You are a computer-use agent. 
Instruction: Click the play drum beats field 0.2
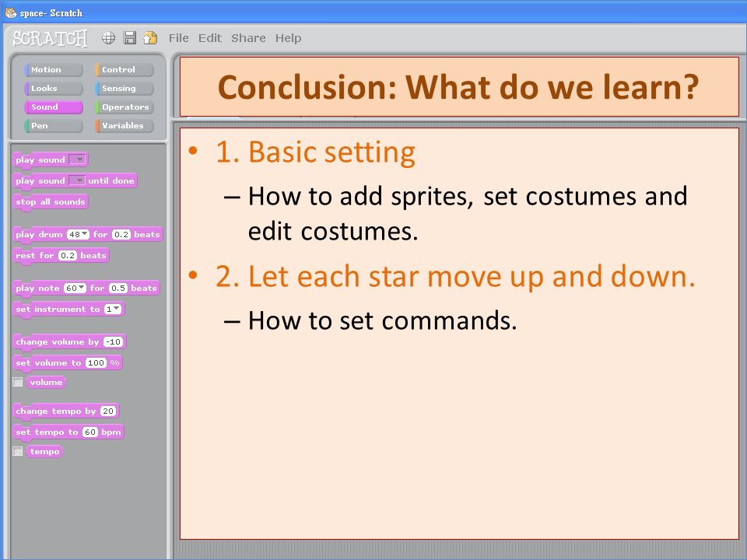pos(121,234)
